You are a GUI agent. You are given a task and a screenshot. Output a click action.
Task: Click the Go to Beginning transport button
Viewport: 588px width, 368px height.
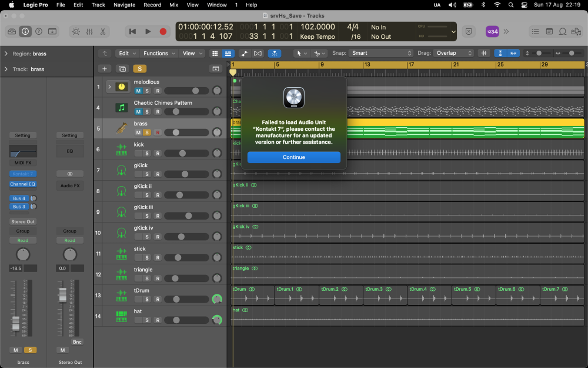132,32
